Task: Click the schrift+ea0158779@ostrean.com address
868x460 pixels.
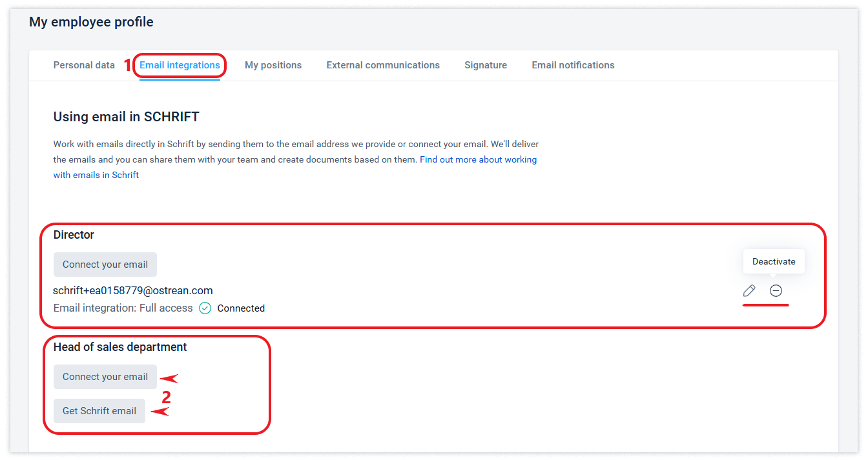Action: click(x=133, y=290)
